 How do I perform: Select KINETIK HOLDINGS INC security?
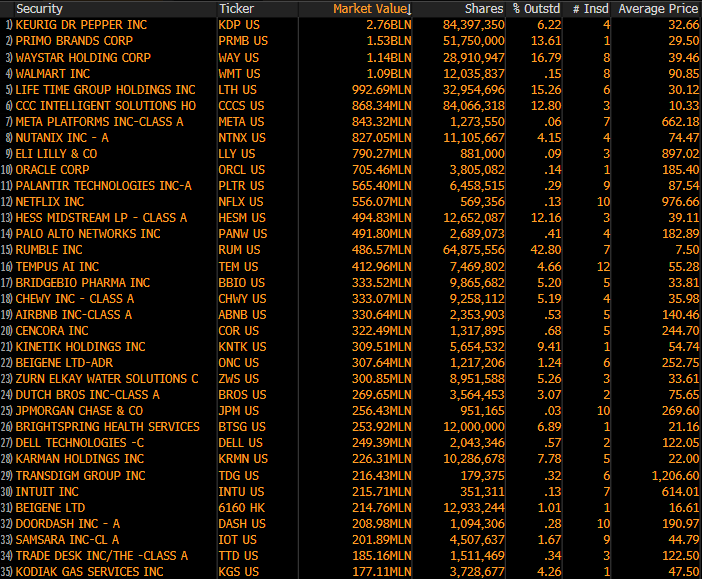81,347
